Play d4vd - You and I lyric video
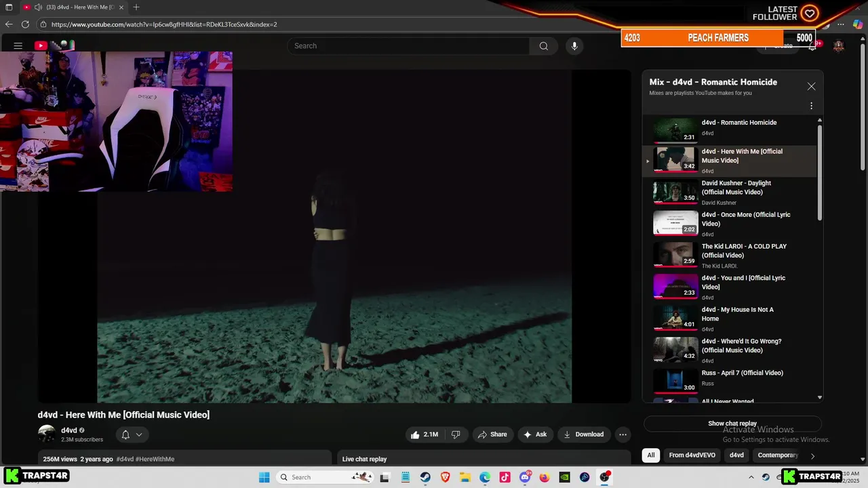The width and height of the screenshot is (868, 488). click(730, 287)
